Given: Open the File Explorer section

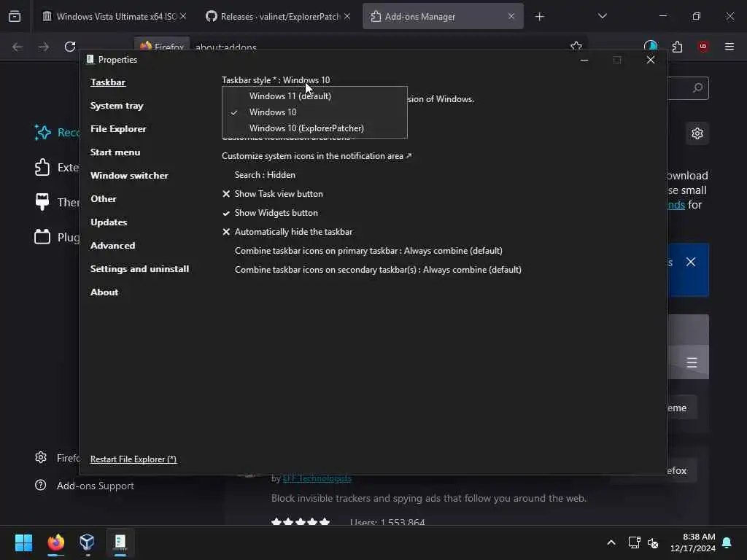Looking at the screenshot, I should tap(118, 128).
